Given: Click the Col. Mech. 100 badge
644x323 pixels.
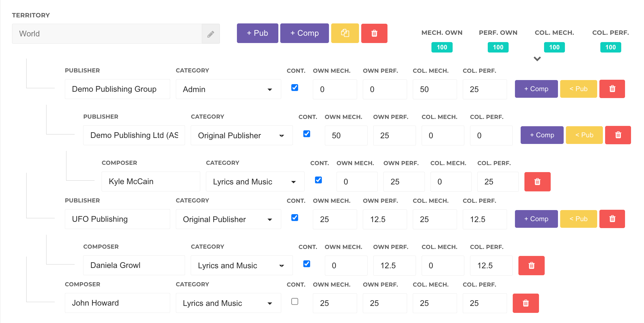Looking at the screenshot, I should [554, 47].
